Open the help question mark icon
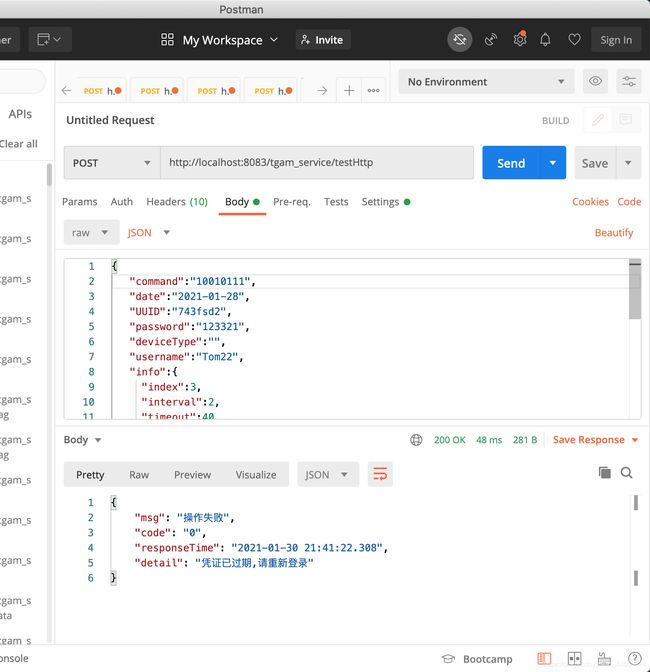Image resolution: width=650 pixels, height=672 pixels. pyautogui.click(x=635, y=658)
